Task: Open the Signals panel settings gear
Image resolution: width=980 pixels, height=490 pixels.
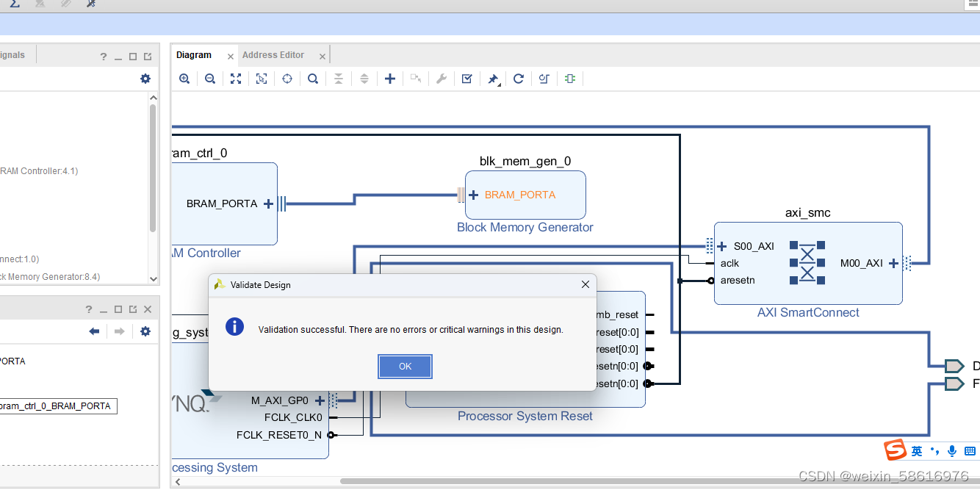Action: click(145, 79)
